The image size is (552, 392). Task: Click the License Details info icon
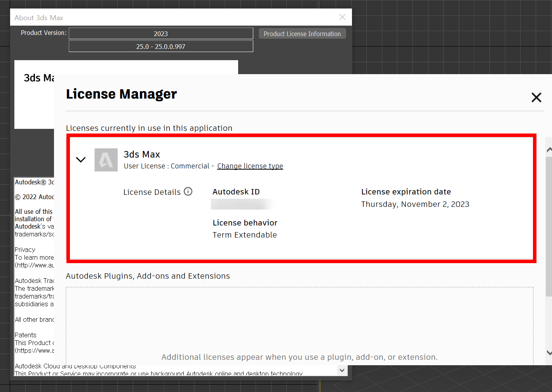tap(188, 191)
